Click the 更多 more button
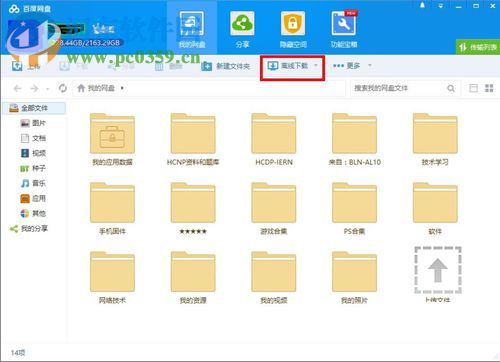 pos(347,66)
